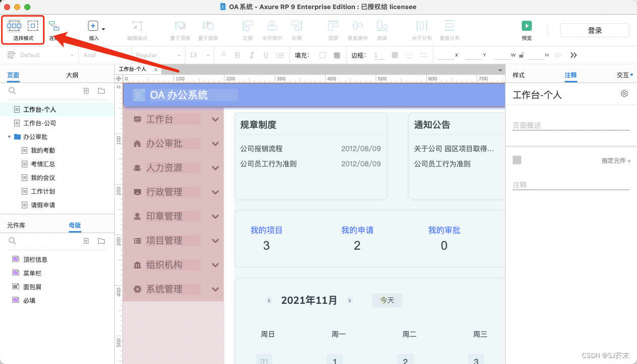Click the 今天 today button on canvas
Screen dimensions: 637x364
pyautogui.click(x=387, y=300)
